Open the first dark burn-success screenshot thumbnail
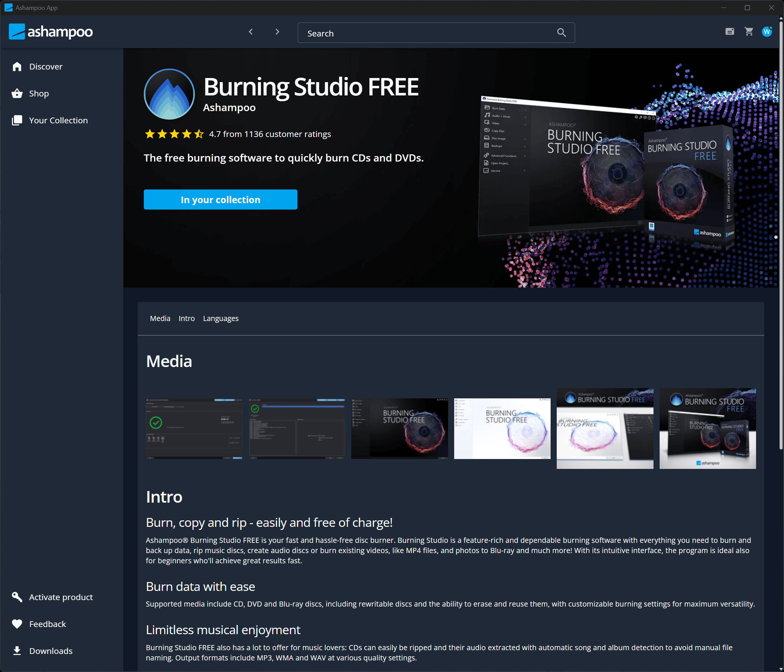Screen dimensions: 784x672 (x=194, y=429)
